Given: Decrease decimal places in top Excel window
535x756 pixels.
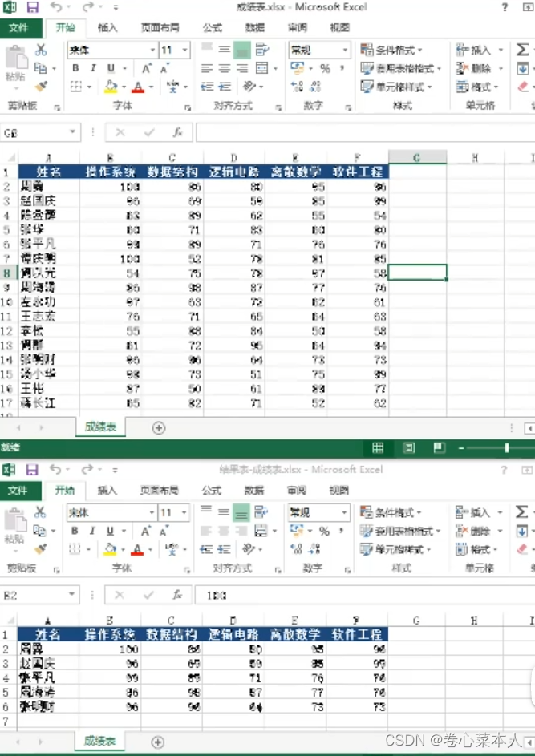Looking at the screenshot, I should coord(315,87).
